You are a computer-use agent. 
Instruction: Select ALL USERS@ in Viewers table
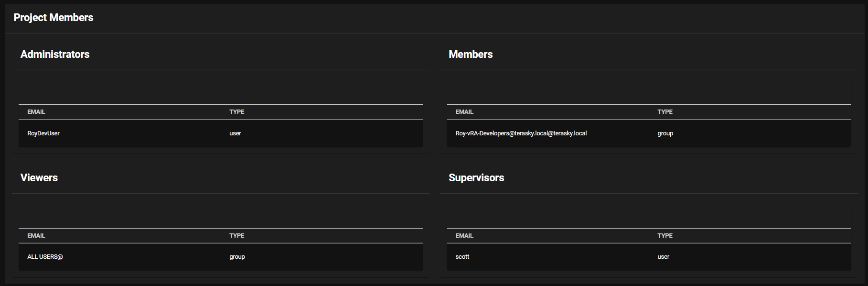[45, 257]
